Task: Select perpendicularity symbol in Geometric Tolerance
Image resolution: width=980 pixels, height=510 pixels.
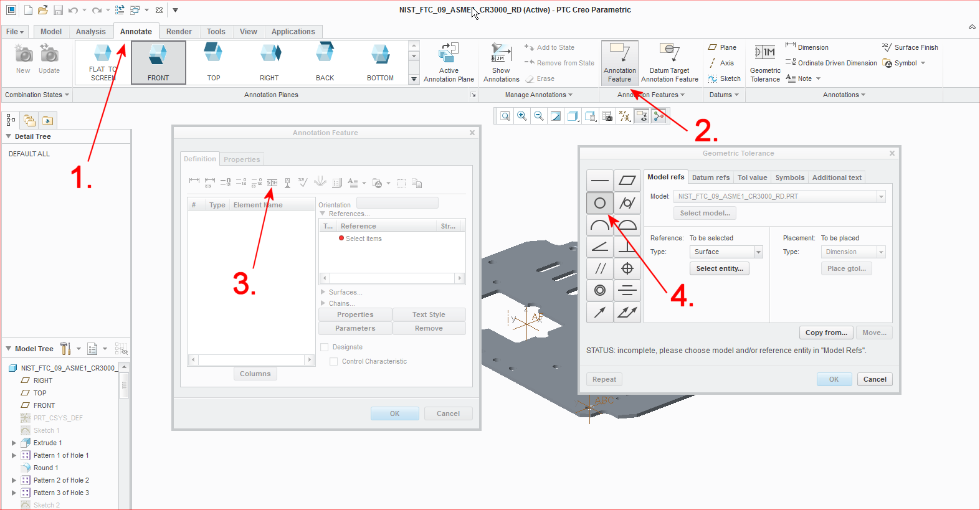Action: coord(627,247)
